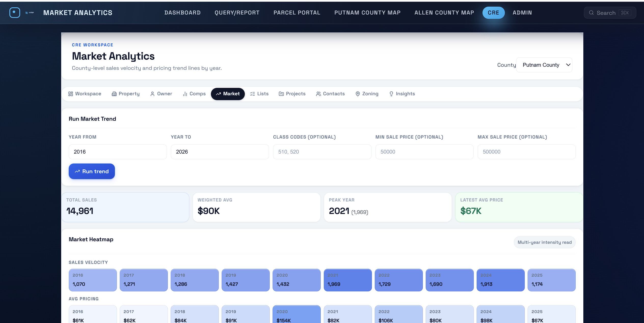This screenshot has height=323, width=644.
Task: Click the Contacts people icon
Action: tap(318, 94)
